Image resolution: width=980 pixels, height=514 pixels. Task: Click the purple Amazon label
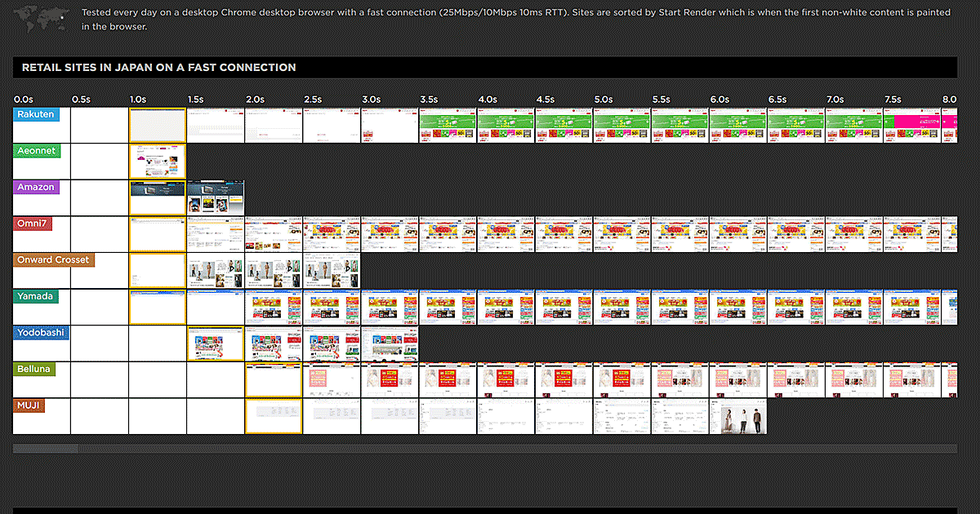click(37, 188)
